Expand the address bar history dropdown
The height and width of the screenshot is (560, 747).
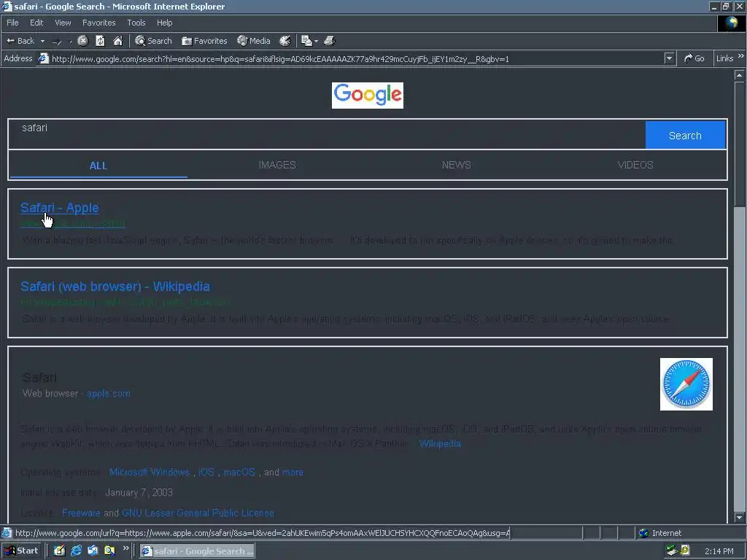(x=669, y=58)
